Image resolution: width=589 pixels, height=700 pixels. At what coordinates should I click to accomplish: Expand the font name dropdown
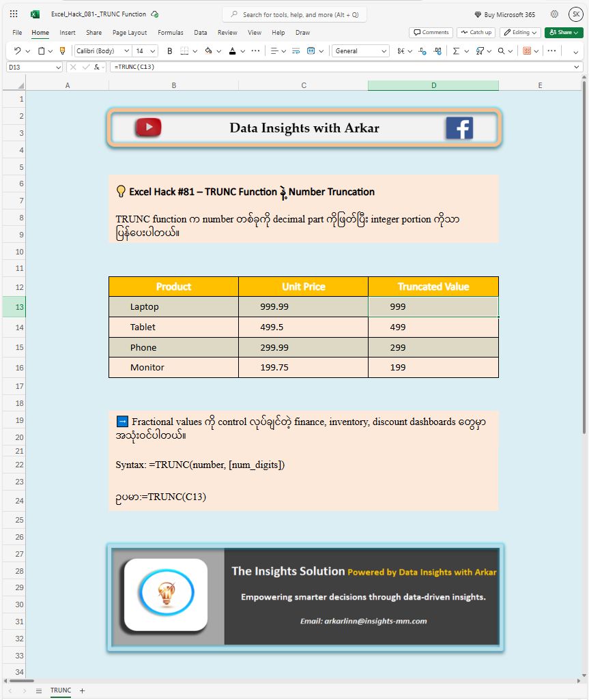126,50
